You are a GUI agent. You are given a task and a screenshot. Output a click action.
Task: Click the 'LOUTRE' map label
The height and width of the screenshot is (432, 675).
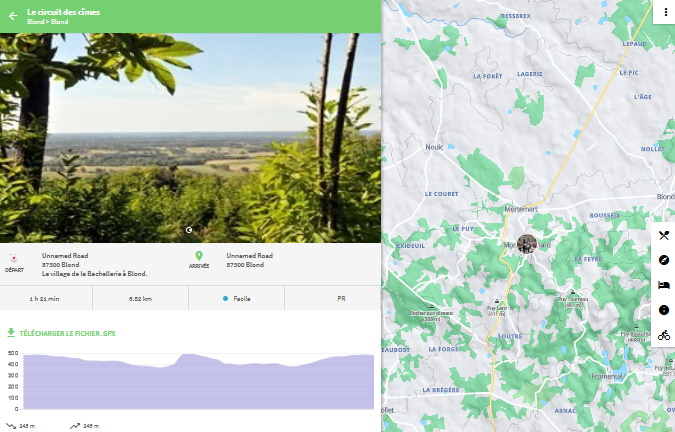pos(510,336)
